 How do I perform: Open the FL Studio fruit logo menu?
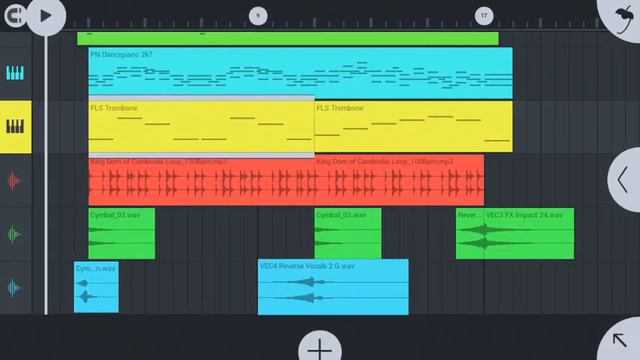point(623,18)
